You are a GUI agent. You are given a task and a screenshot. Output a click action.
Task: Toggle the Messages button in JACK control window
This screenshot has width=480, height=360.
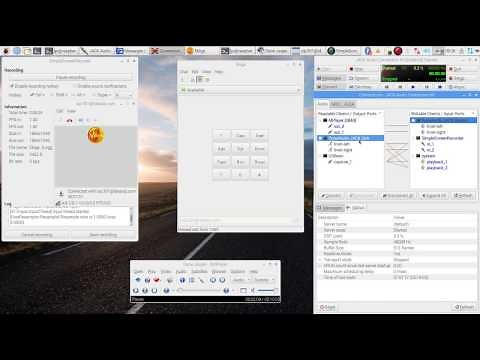331,78
